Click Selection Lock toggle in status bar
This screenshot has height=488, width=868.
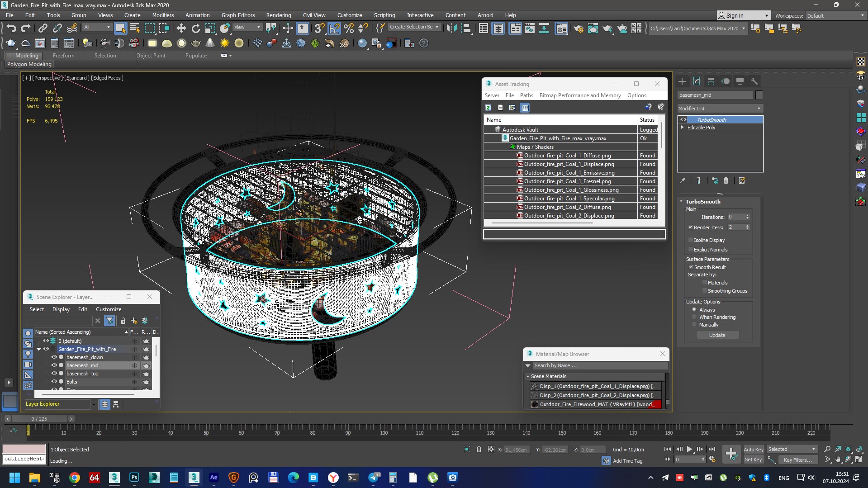coord(479,449)
